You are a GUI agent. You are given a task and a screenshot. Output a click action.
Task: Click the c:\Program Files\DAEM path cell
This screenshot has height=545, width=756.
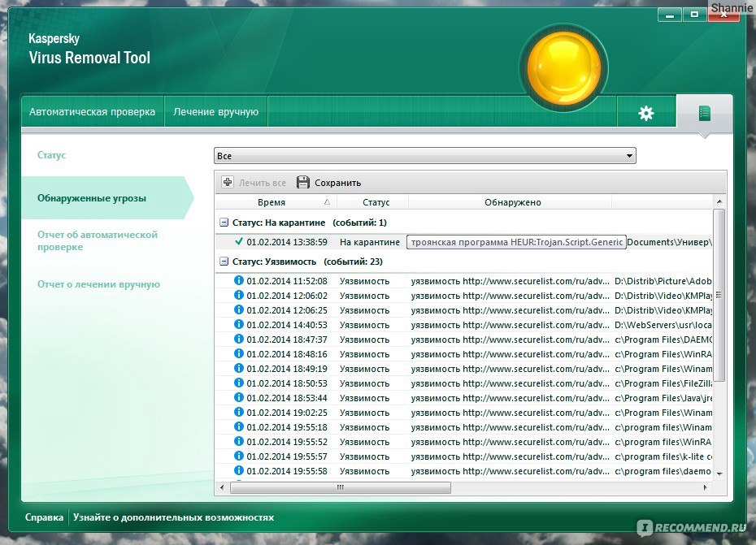663,340
